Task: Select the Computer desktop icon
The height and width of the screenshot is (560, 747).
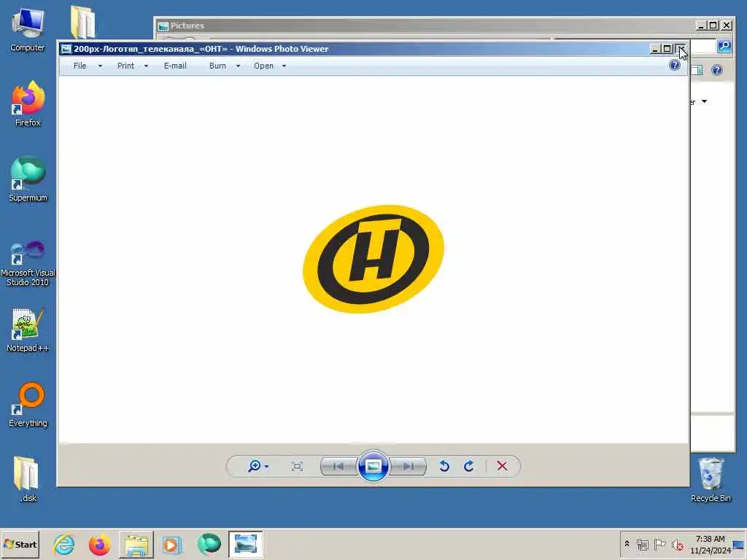Action: click(x=28, y=29)
